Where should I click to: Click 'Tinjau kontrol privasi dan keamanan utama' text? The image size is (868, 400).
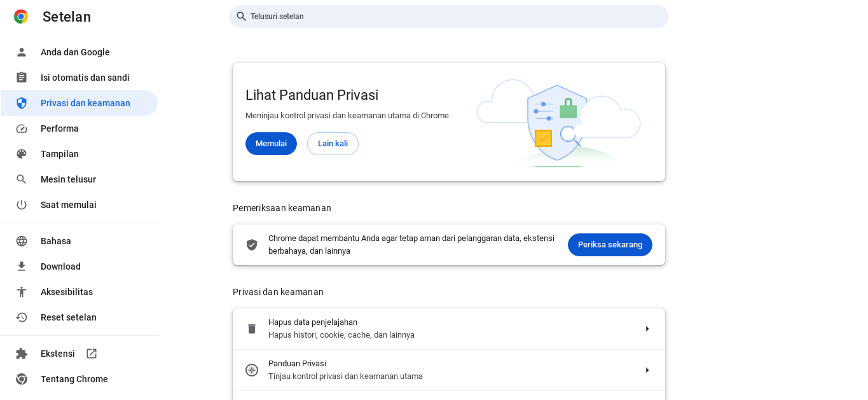coord(345,376)
